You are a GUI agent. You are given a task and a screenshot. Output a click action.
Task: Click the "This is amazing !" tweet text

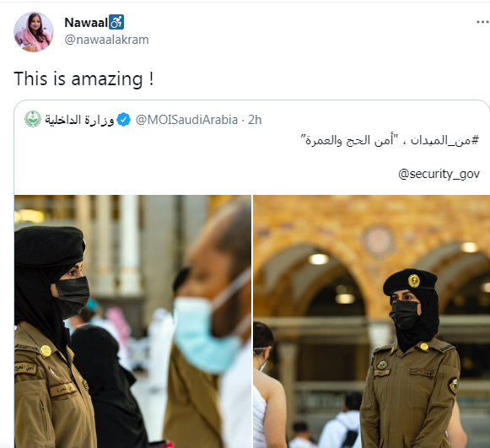pyautogui.click(x=83, y=78)
